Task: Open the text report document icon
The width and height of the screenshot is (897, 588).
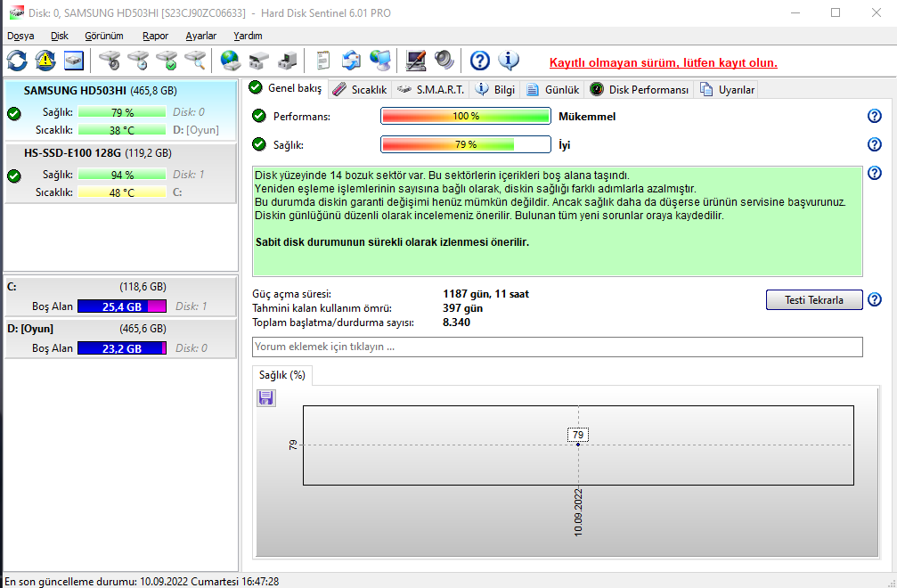Action: coord(323,60)
